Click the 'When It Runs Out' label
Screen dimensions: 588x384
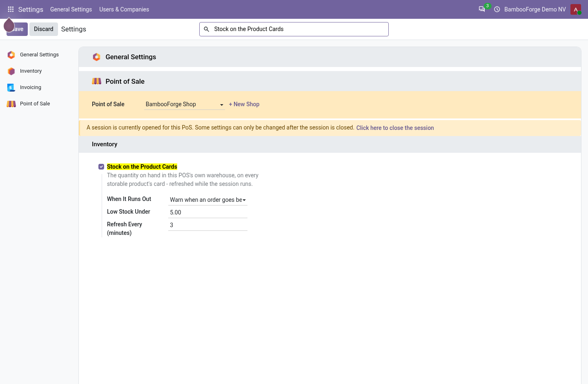click(129, 199)
